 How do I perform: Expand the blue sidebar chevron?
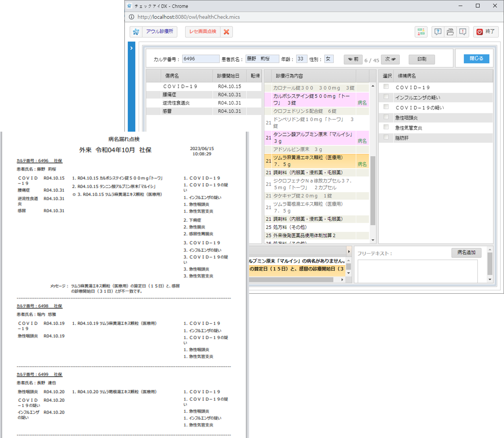[131, 48]
